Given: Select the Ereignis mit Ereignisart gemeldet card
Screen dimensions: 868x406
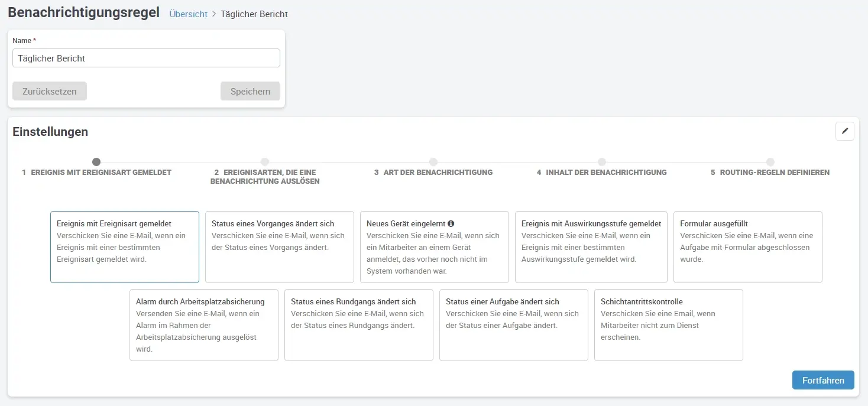Looking at the screenshot, I should [x=124, y=246].
